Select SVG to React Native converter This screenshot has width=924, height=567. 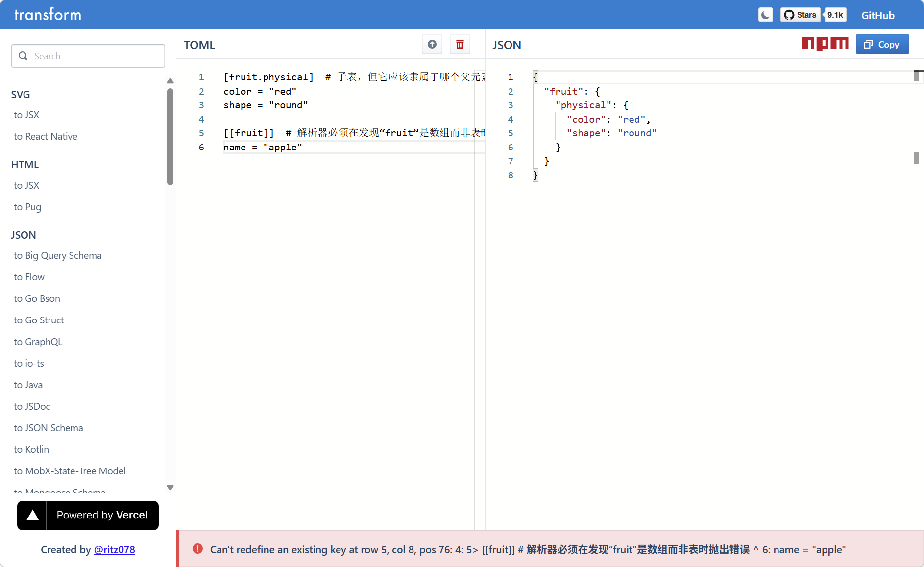(46, 136)
